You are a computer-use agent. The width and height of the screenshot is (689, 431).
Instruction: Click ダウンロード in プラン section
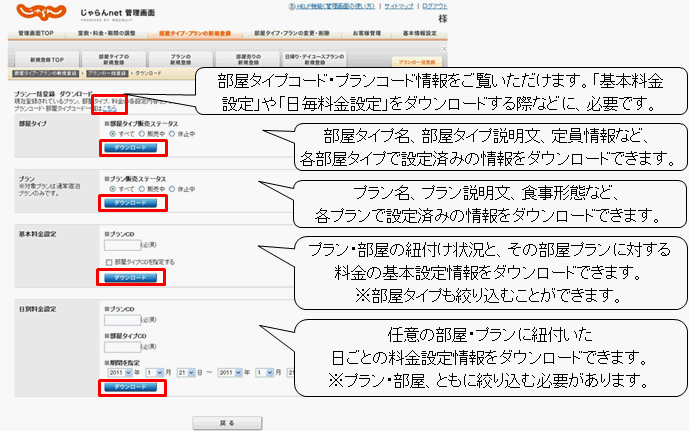[131, 203]
